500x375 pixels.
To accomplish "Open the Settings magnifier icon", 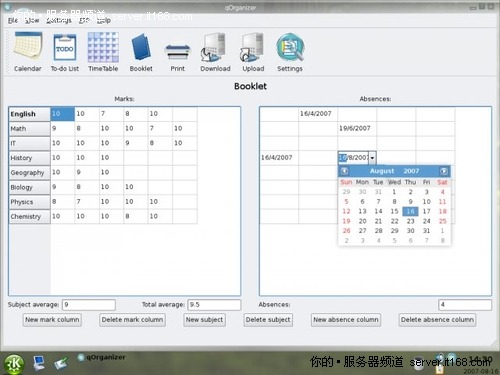I will pyautogui.click(x=290, y=47).
